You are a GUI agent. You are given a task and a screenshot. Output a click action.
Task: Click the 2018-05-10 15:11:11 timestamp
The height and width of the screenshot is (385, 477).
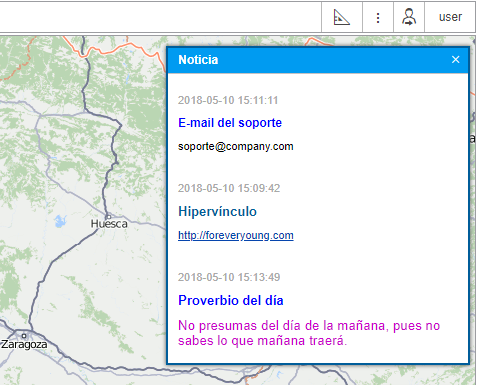(x=228, y=100)
